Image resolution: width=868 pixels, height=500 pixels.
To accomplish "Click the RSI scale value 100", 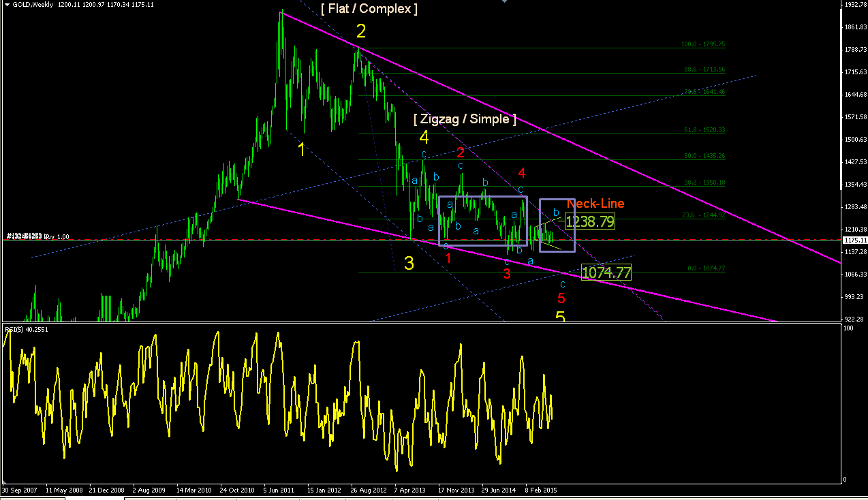I will click(850, 328).
